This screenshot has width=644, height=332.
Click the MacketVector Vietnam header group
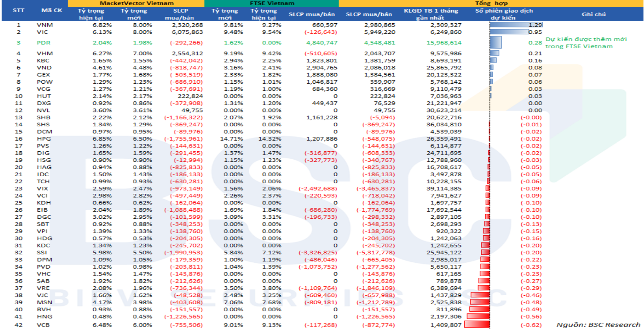coord(136,3)
